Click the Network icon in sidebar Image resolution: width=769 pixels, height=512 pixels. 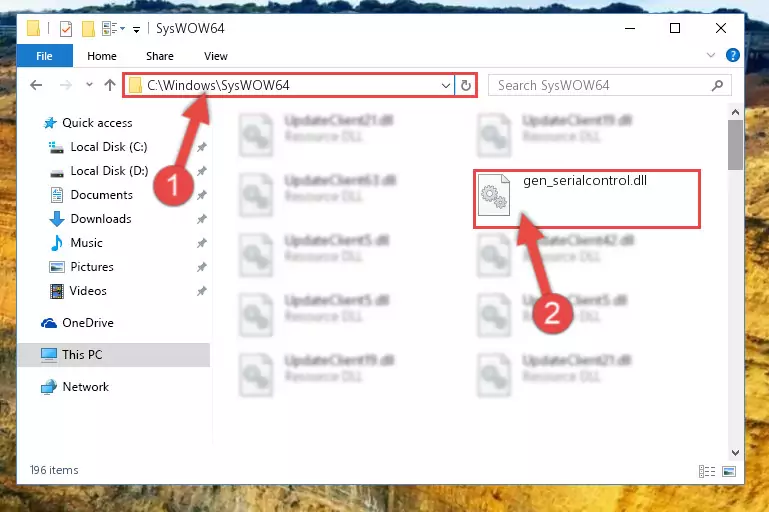point(49,387)
